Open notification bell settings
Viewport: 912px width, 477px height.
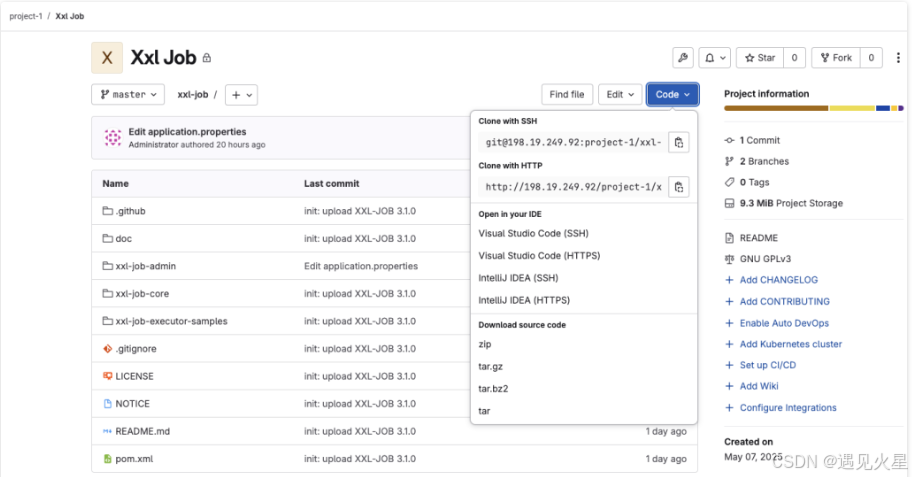click(x=715, y=58)
